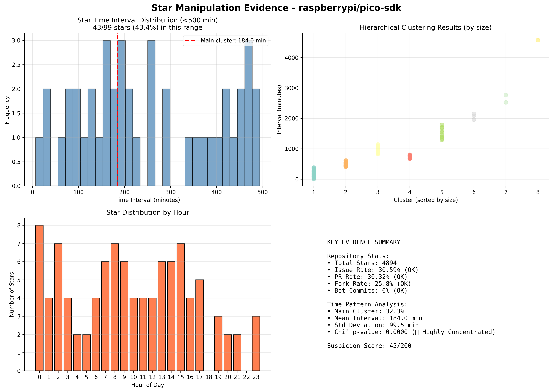The width and height of the screenshot is (553, 392).
Task: Click the 'Interval (minutes)' y-axis label
Action: pos(279,109)
